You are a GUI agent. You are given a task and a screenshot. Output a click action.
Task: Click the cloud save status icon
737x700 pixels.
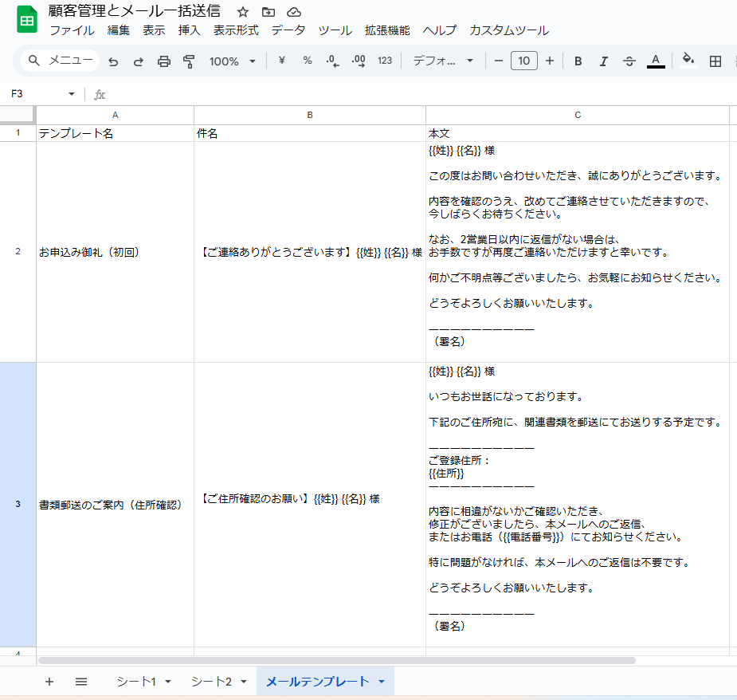[x=294, y=12]
